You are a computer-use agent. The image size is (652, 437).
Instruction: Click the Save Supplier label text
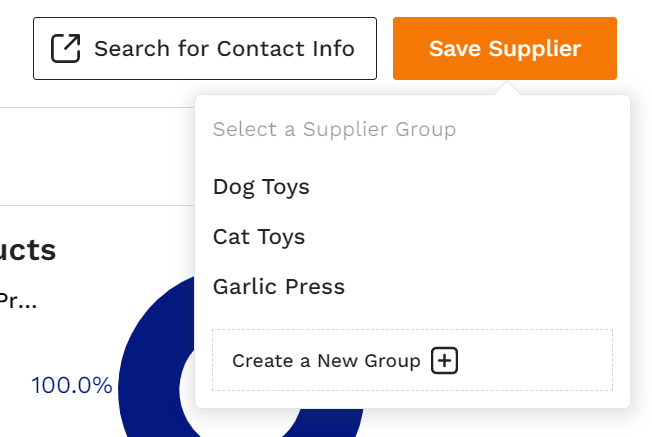coord(505,49)
